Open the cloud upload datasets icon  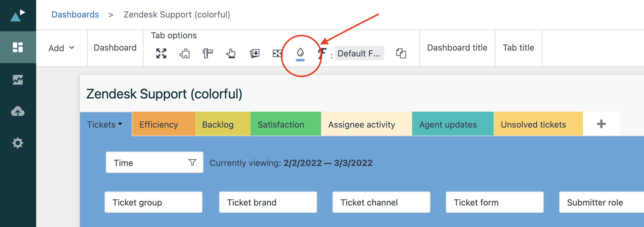pos(18,111)
